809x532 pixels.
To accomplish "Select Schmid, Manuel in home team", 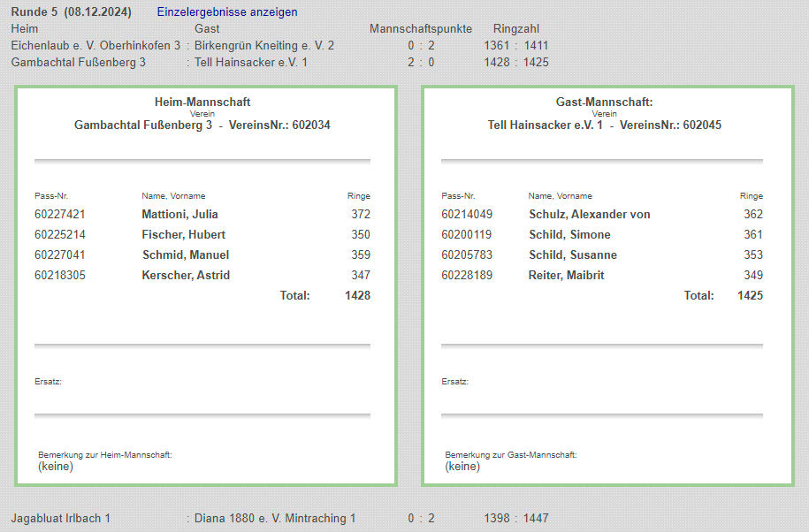I will pyautogui.click(x=185, y=255).
